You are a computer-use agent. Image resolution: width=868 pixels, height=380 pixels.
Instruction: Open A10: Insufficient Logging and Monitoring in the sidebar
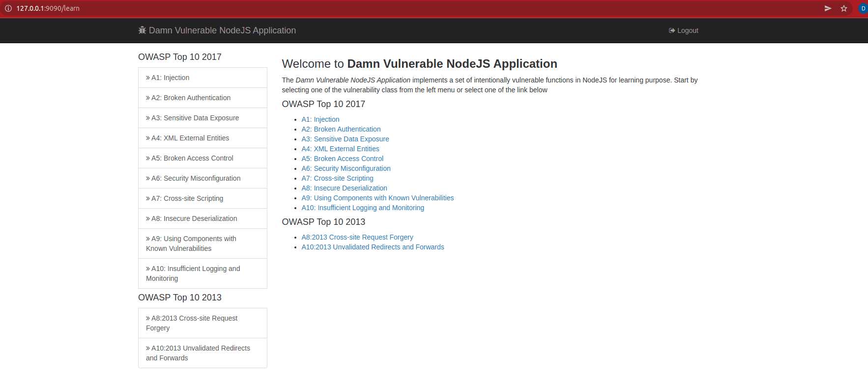(x=203, y=273)
